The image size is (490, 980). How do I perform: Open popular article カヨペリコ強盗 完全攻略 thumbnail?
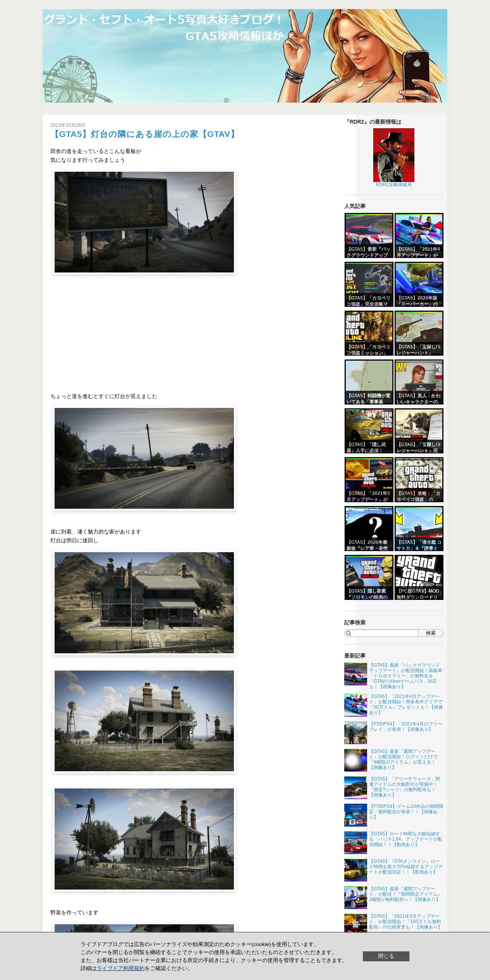tap(369, 284)
